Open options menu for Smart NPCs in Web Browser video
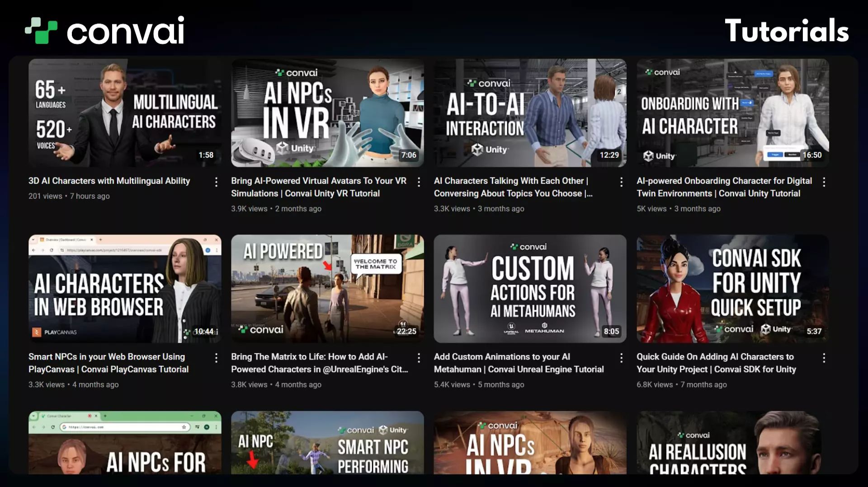Viewport: 868px width, 487px height. (x=216, y=358)
